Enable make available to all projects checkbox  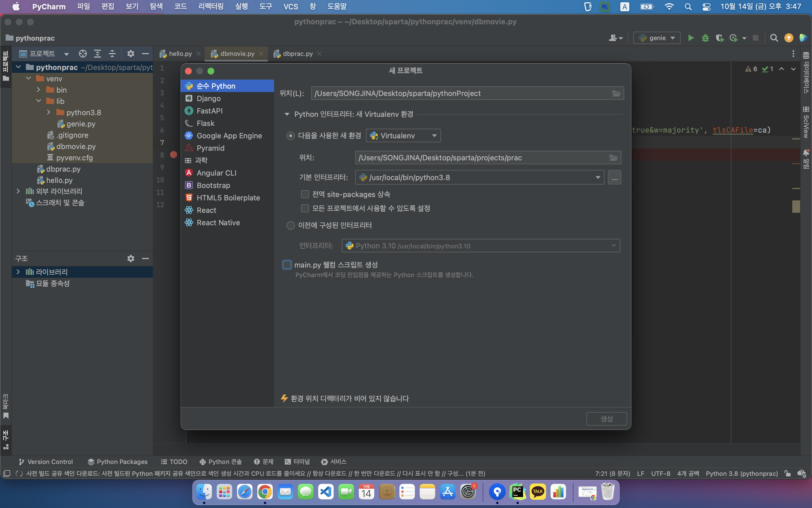(x=305, y=208)
